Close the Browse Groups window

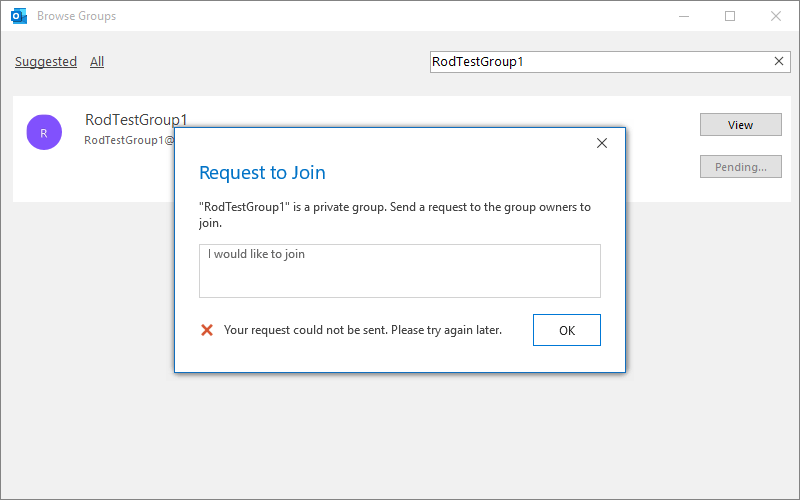[776, 16]
